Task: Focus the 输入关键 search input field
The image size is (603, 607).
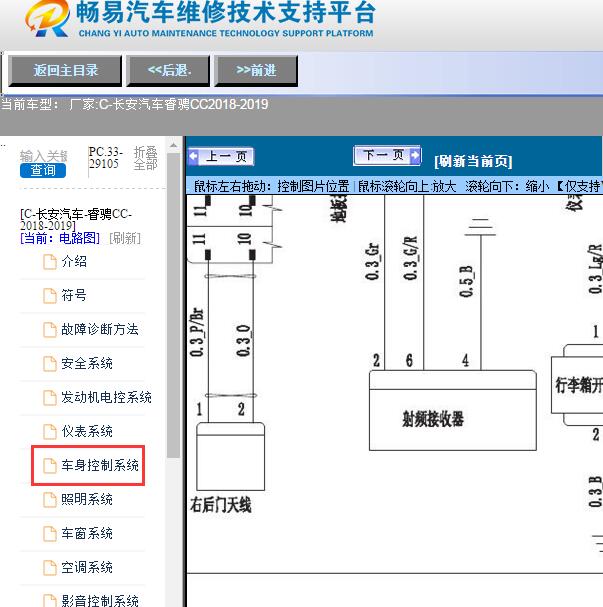Action: pos(44,156)
